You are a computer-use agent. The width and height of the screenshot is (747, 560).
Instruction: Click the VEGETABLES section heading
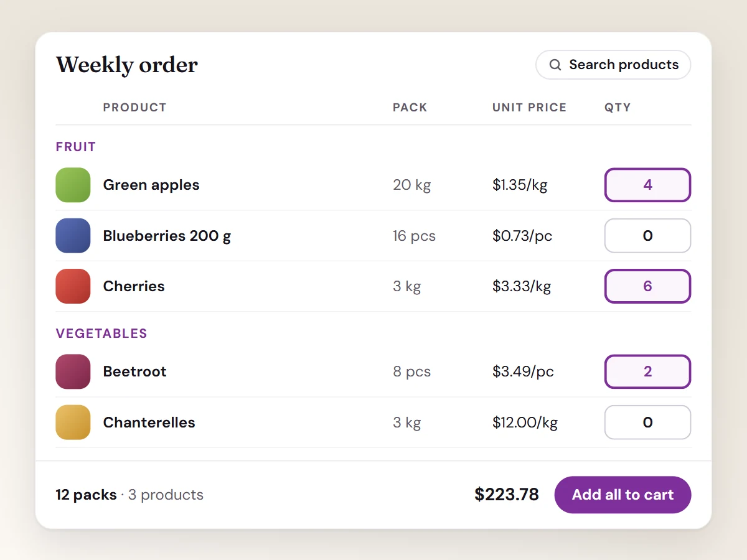[x=101, y=334]
